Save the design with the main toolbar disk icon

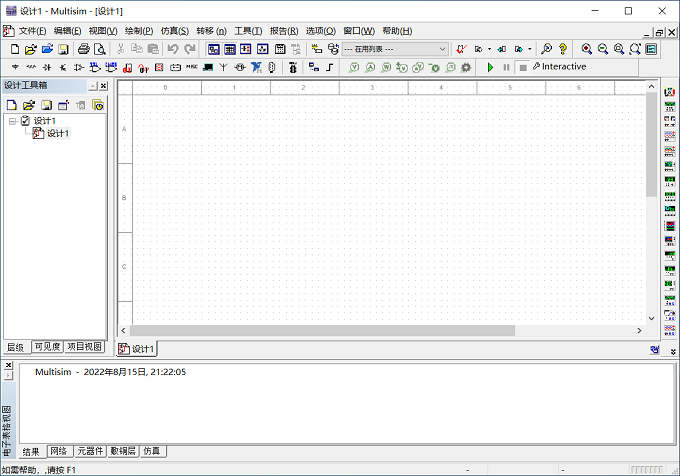63,49
